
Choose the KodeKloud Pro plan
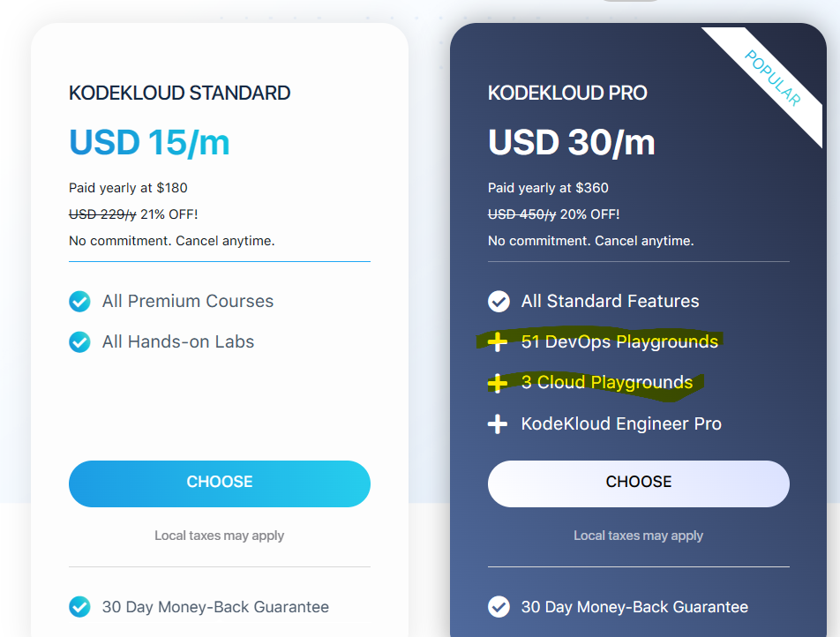[x=639, y=483]
